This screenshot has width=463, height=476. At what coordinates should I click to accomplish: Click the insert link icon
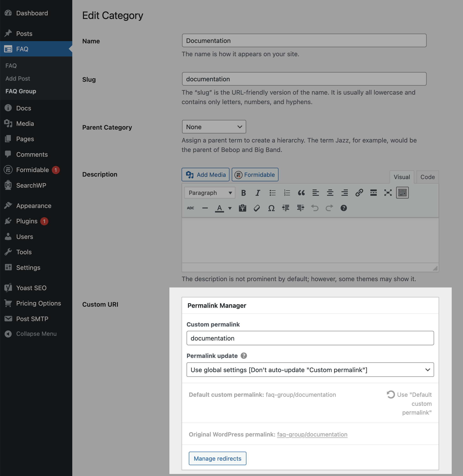tap(359, 193)
